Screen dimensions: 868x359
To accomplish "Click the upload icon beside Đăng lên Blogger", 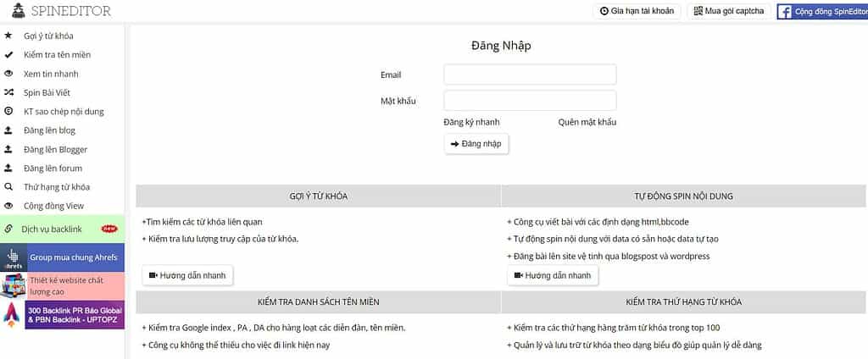I will tap(8, 149).
